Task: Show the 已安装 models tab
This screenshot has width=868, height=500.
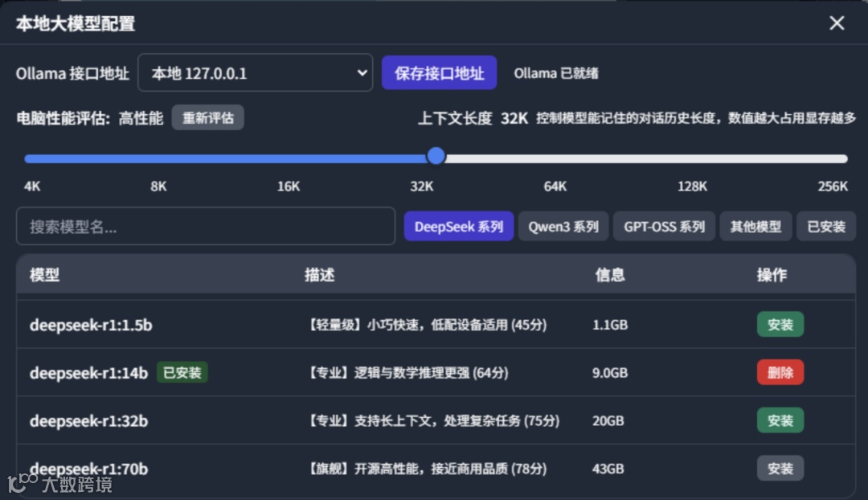Action: (826, 227)
